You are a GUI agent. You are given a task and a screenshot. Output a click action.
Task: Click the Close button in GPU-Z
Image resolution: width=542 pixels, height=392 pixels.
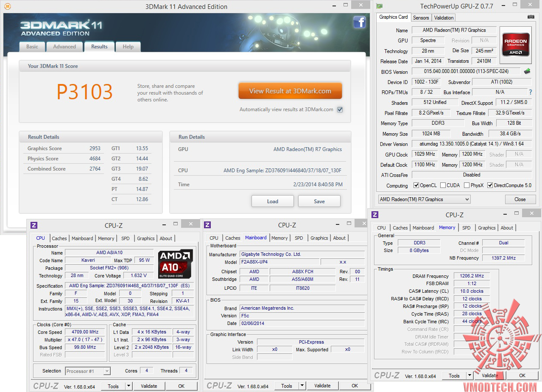tap(520, 199)
